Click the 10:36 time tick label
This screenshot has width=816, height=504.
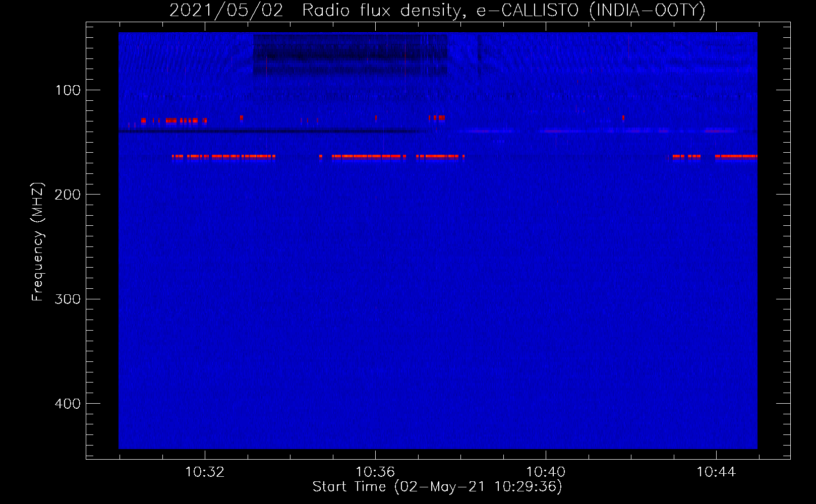pos(375,472)
